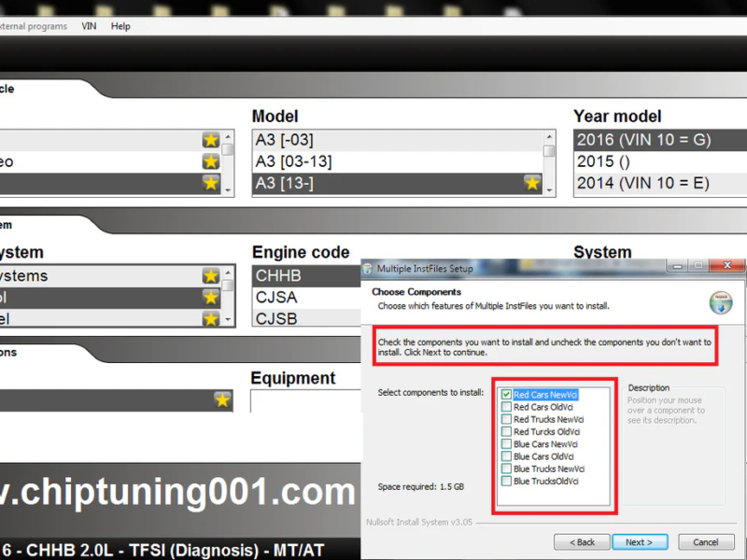747x560 pixels.
Task: Click the star icon in the Equipment row
Action: pos(222,399)
